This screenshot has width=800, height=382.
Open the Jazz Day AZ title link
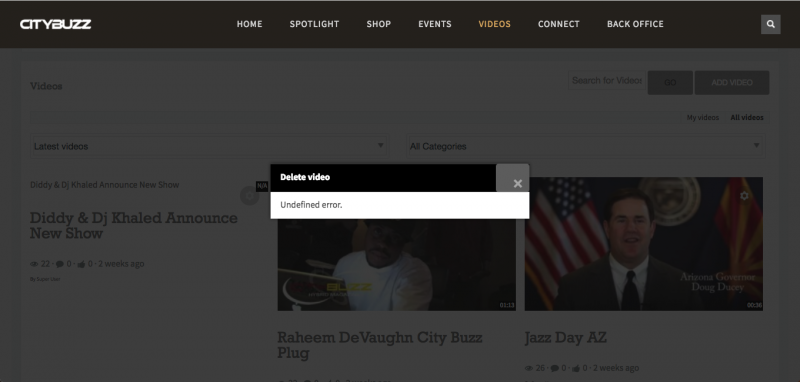(x=565, y=338)
